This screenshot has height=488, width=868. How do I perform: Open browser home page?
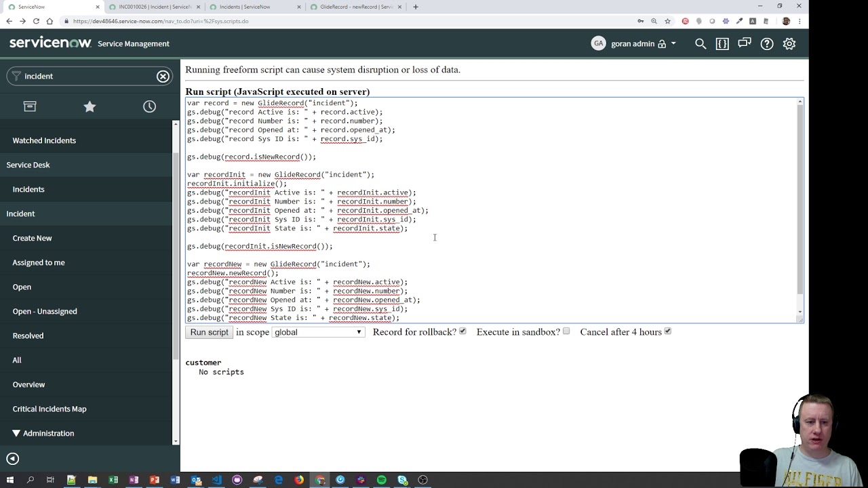[x=50, y=21]
